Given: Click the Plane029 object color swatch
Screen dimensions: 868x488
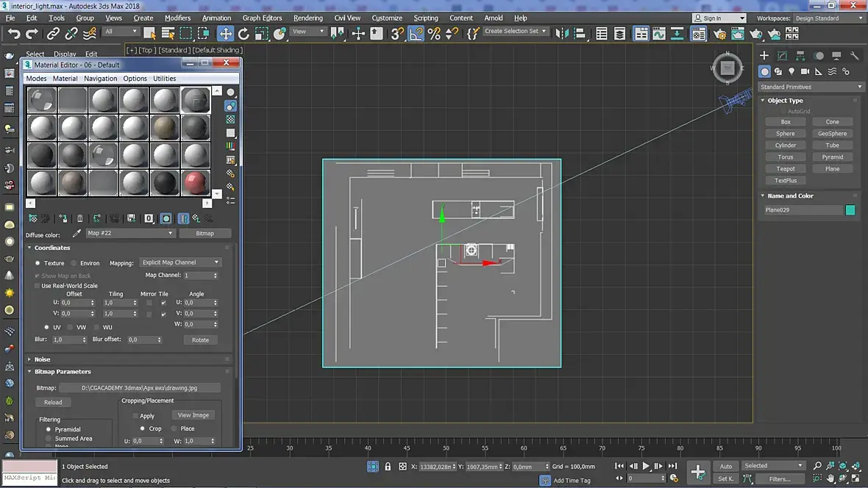Looking at the screenshot, I should point(850,210).
